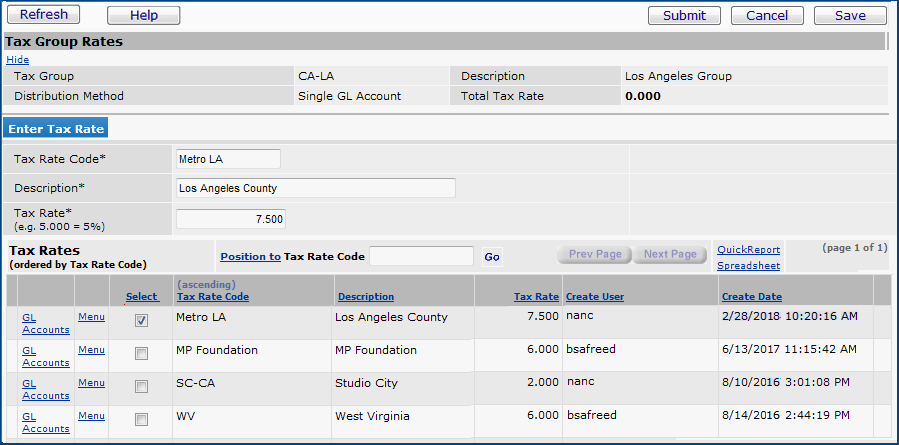Click the Position to Tax Rate Code search box
The image size is (899, 445).
pyautogui.click(x=421, y=257)
